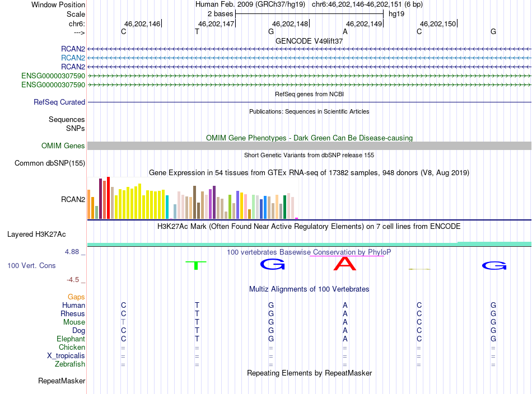Click the GTEx Gene Expression track title
The height and width of the screenshot is (394, 532).
tap(309, 172)
